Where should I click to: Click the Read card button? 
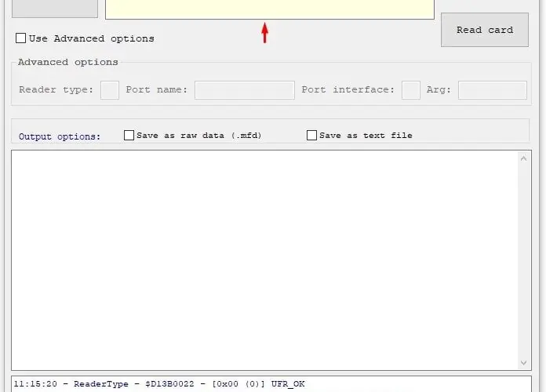[x=484, y=30]
